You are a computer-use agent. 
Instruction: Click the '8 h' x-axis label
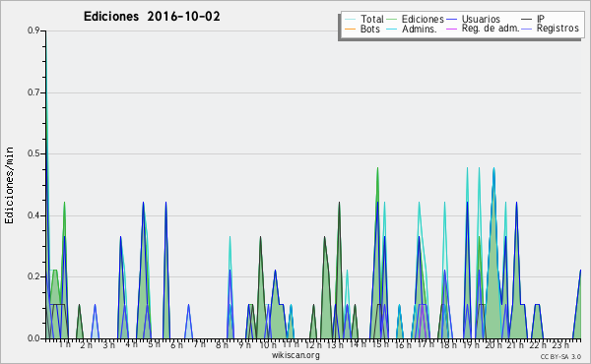(x=222, y=345)
